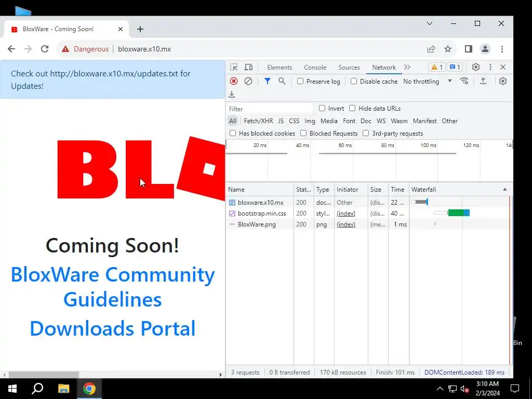532x399 pixels.
Task: Click the address bar URL bloxware.x10.mx
Action: 144,49
